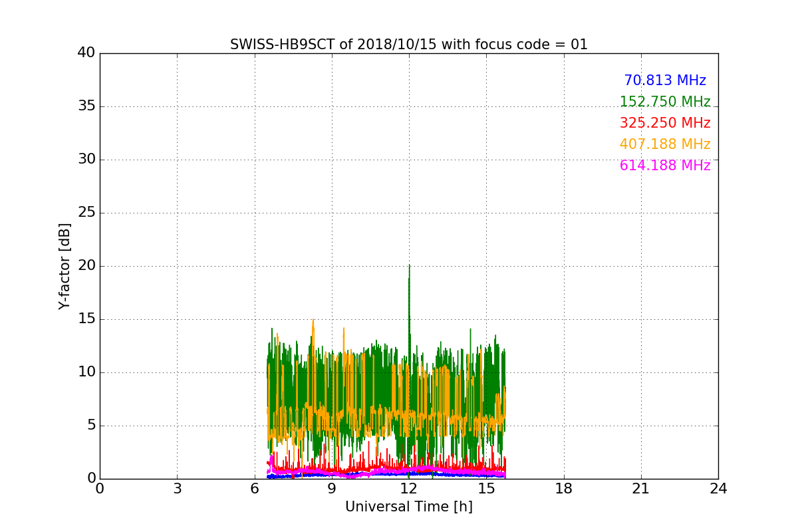Click the x-axis tick label 9
798x532 pixels.
click(332, 488)
